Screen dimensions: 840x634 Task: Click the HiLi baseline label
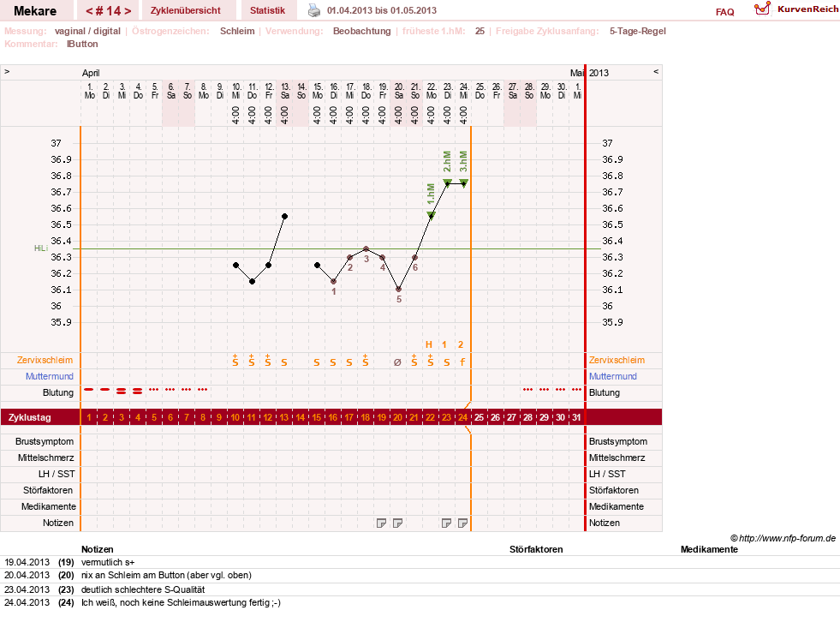coord(41,248)
